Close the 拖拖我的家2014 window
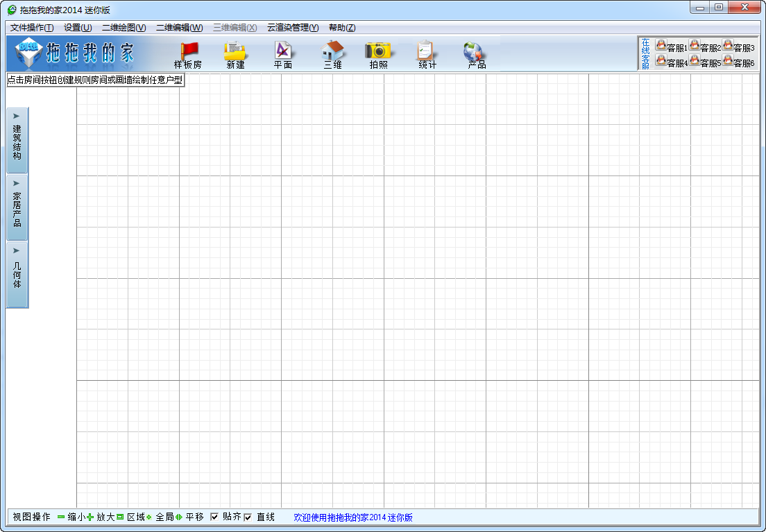766x532 pixels. (x=744, y=8)
